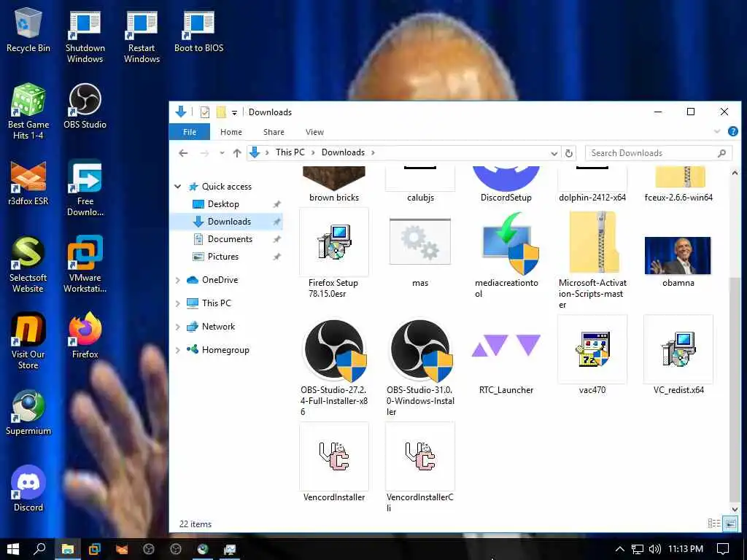Go to Desktop in Quick access
The height and width of the screenshot is (560, 747).
(x=223, y=204)
